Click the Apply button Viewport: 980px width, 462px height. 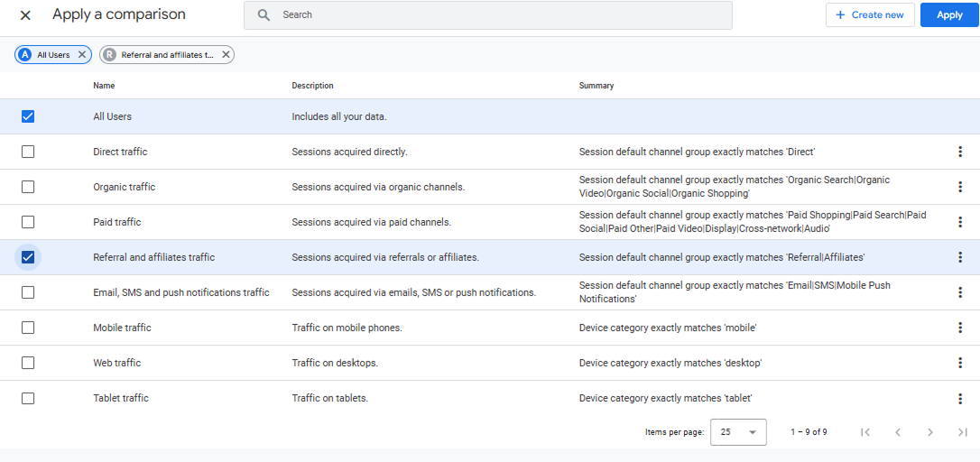point(949,15)
